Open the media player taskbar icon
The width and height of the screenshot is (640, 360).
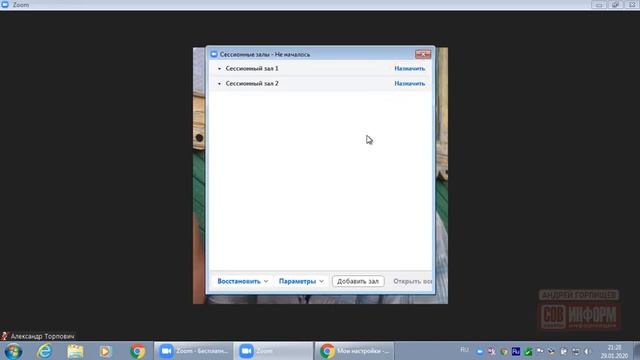click(105, 351)
